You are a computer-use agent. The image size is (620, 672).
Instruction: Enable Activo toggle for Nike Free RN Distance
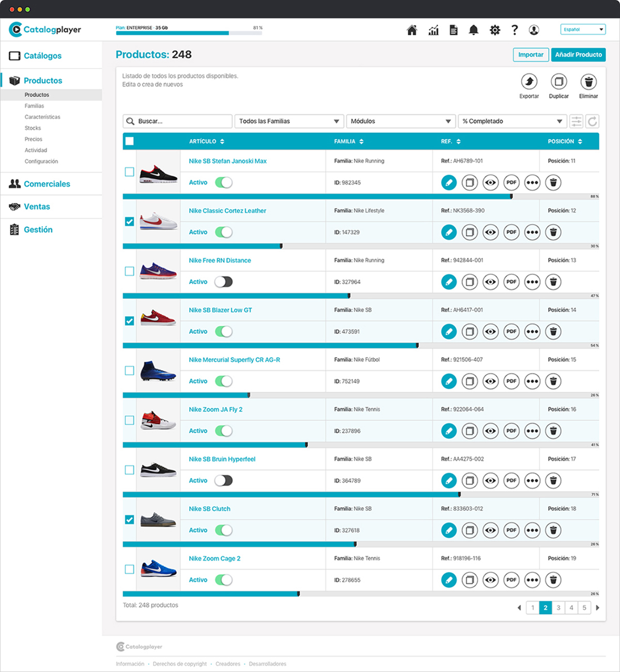click(x=224, y=282)
